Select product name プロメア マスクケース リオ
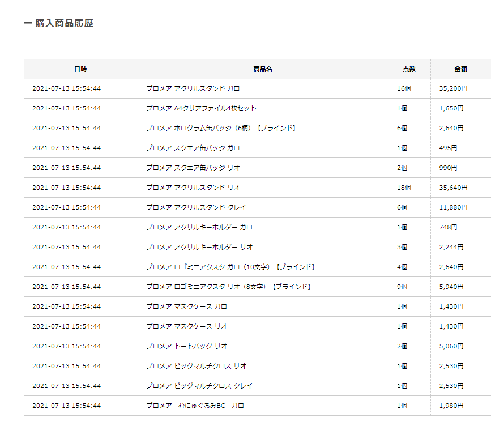 (187, 326)
